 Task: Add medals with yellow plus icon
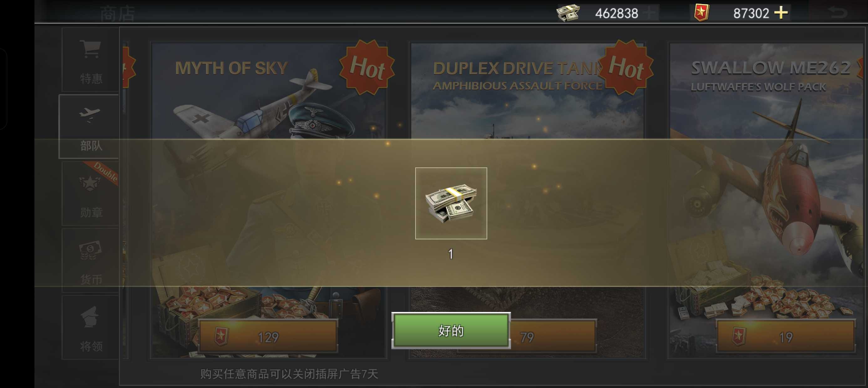click(x=781, y=13)
